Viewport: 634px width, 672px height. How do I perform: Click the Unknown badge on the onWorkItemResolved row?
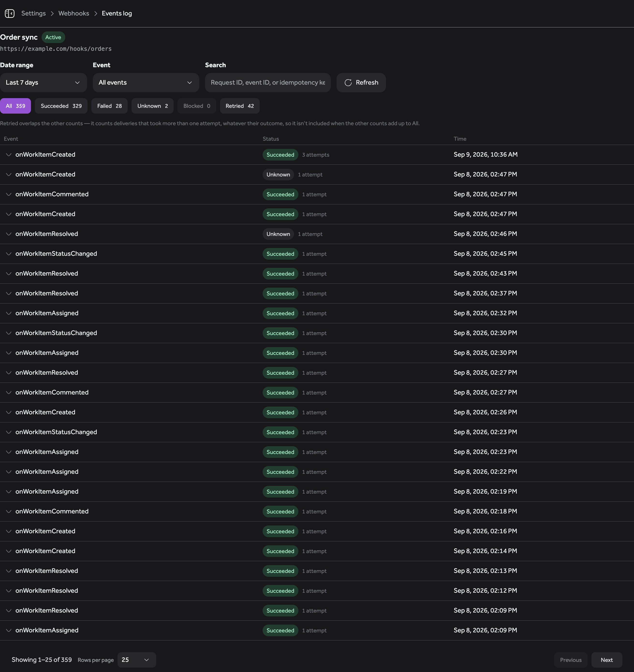[x=278, y=234]
